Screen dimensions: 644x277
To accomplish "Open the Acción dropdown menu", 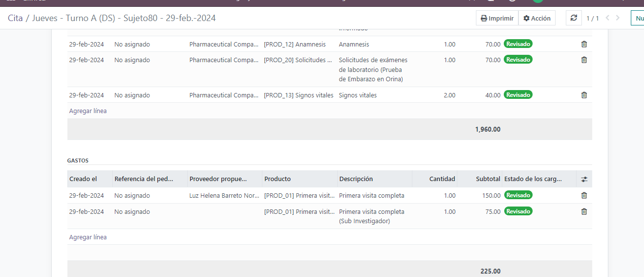I will [537, 18].
